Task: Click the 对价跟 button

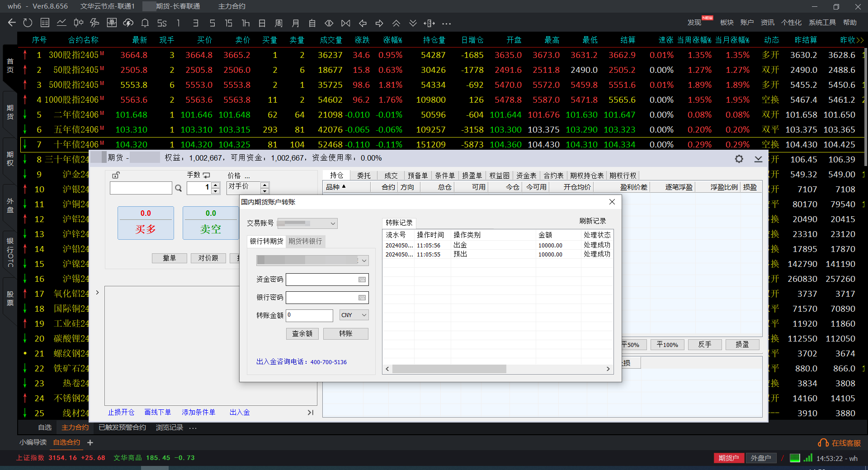Action: coord(208,258)
